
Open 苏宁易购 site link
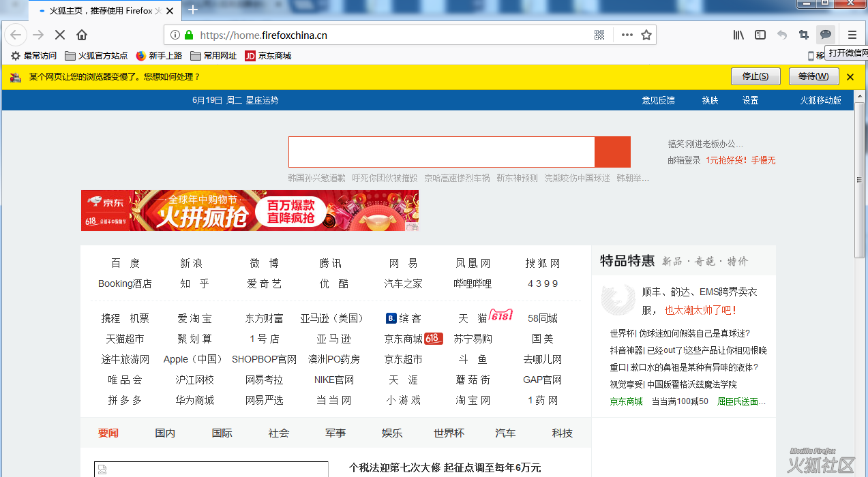473,339
